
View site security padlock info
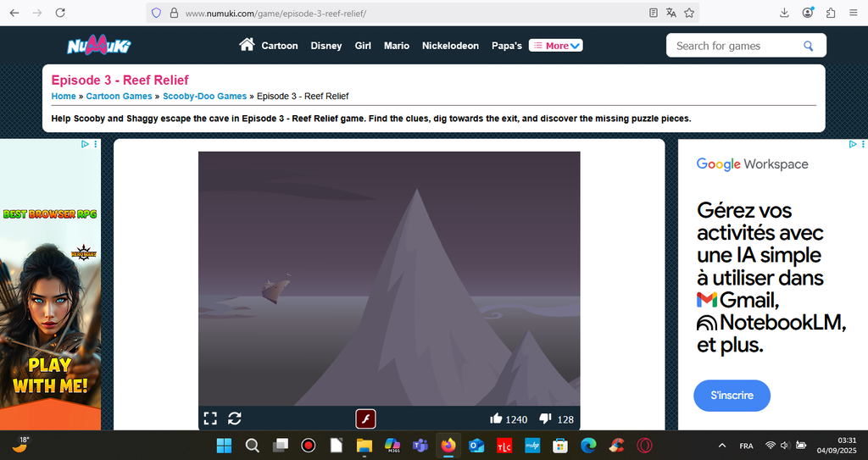click(x=174, y=13)
